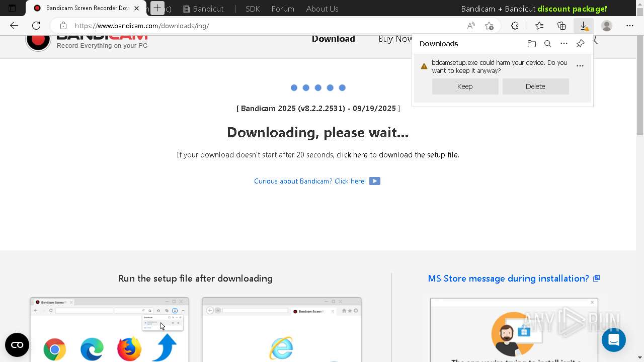Open the About Us page
The height and width of the screenshot is (362, 644).
tap(322, 9)
